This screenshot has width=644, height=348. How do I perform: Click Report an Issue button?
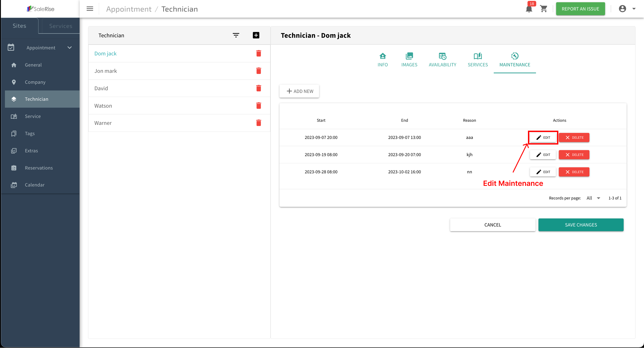pos(580,9)
